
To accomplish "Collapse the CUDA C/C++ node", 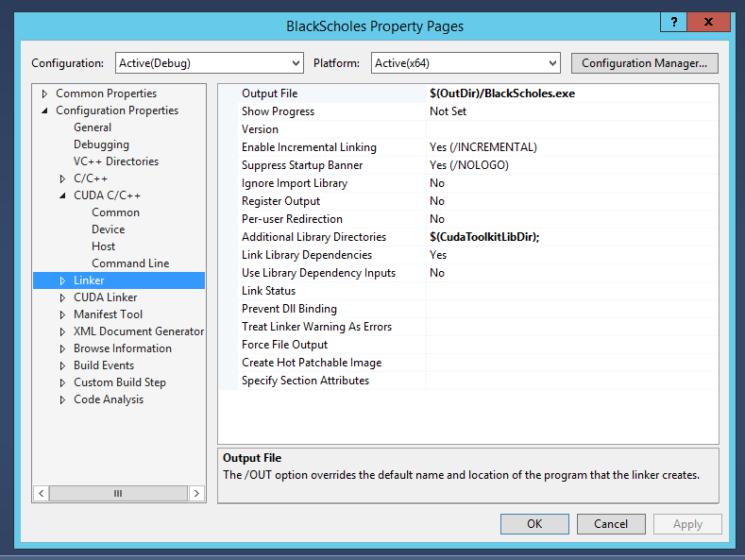I will tap(62, 195).
